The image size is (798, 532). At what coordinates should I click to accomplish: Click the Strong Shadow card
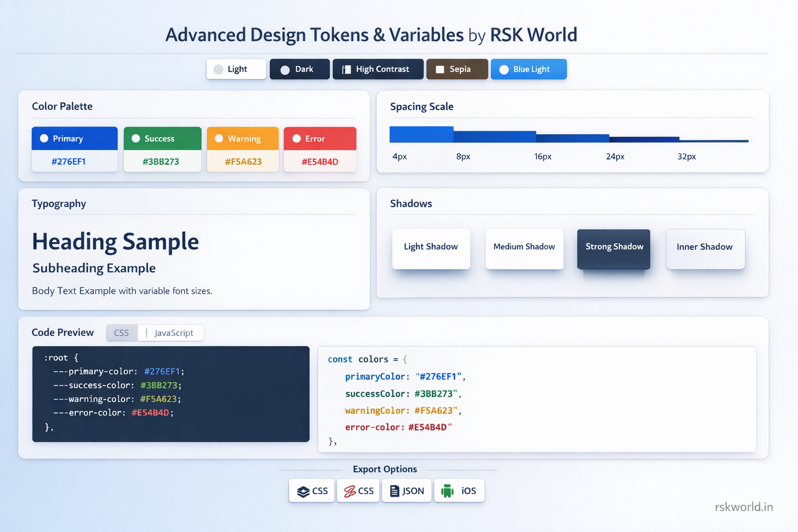(613, 249)
